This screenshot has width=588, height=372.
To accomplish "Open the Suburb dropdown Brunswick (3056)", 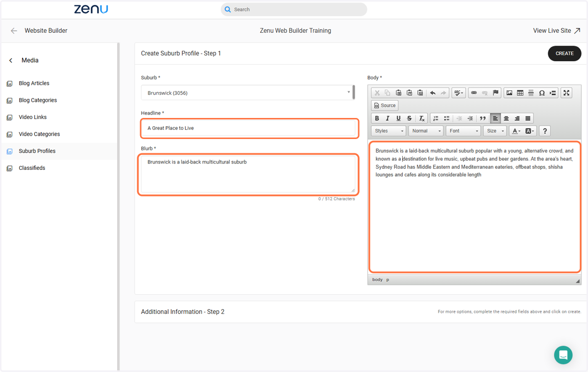I will point(248,93).
